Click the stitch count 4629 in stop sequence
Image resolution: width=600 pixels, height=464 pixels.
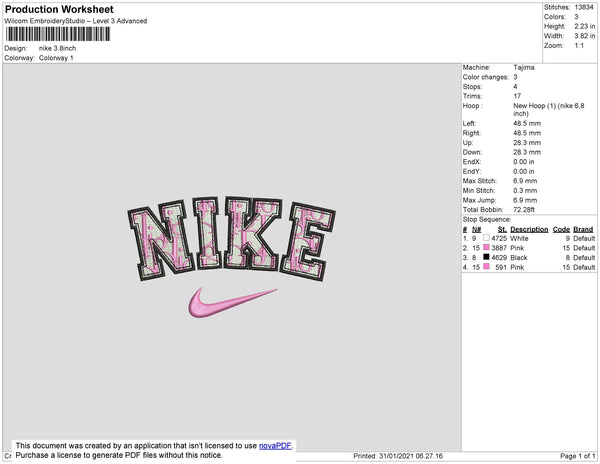(499, 257)
